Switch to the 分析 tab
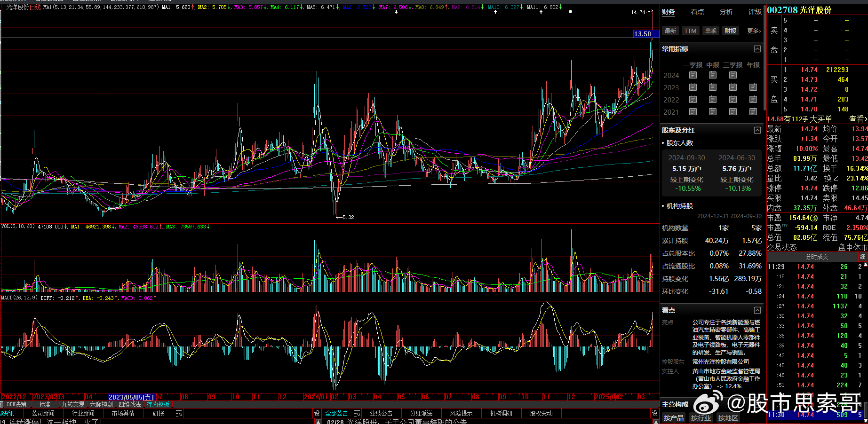Image resolution: width=868 pixels, height=424 pixels. click(x=726, y=12)
